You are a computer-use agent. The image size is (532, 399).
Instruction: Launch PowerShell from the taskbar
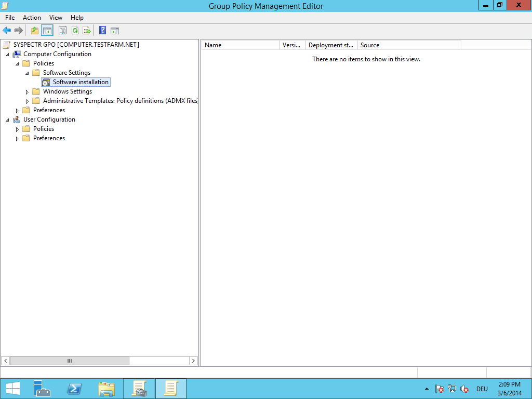pos(74,389)
